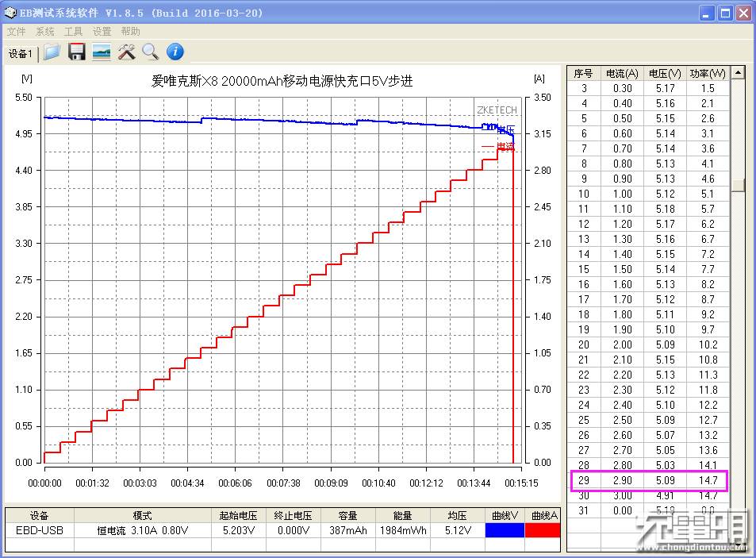This screenshot has height=558, width=756.
Task: Select table row number 10
Action: [648, 194]
